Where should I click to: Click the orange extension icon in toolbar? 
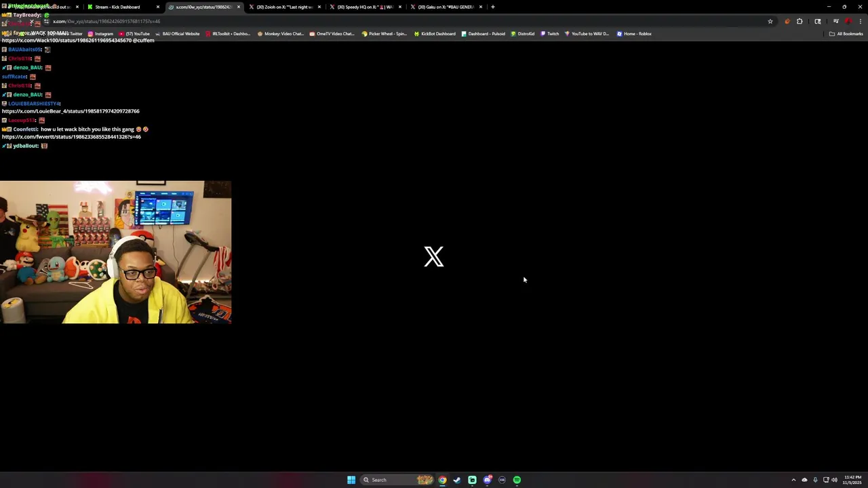coord(787,21)
